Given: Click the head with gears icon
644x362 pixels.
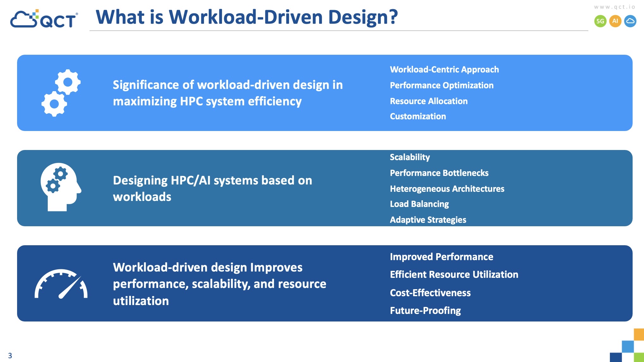Looking at the screenshot, I should point(61,187).
